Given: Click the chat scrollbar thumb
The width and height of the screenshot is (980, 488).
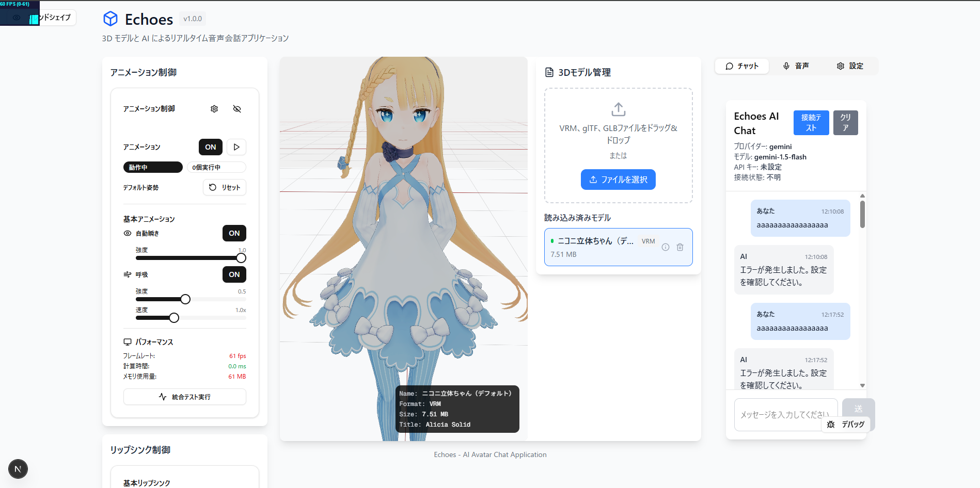Looking at the screenshot, I should point(862,214).
